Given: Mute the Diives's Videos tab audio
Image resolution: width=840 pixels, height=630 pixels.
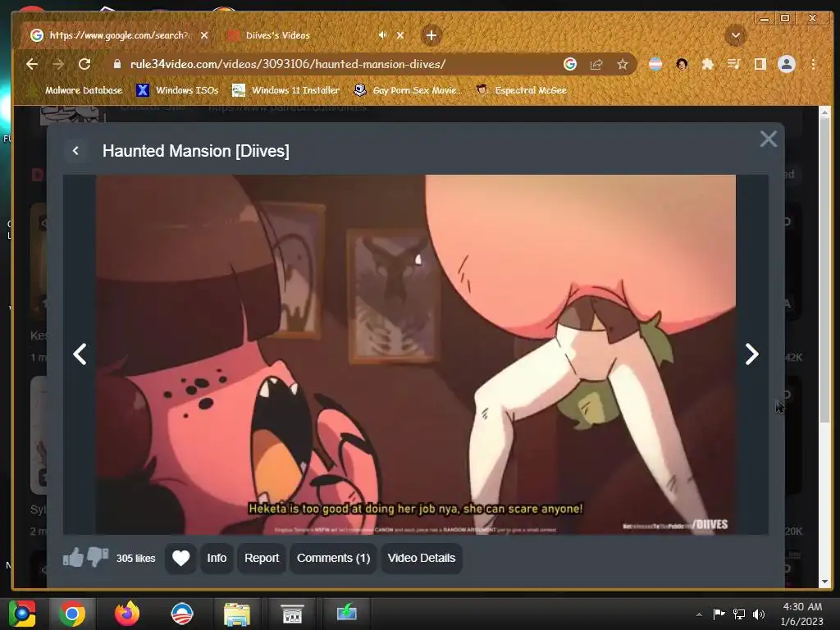Looking at the screenshot, I should 382,34.
